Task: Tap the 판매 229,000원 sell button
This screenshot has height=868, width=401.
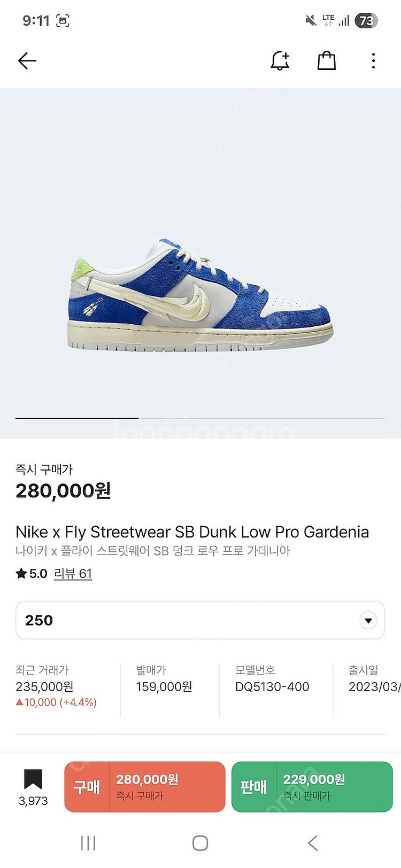Action: point(312,787)
